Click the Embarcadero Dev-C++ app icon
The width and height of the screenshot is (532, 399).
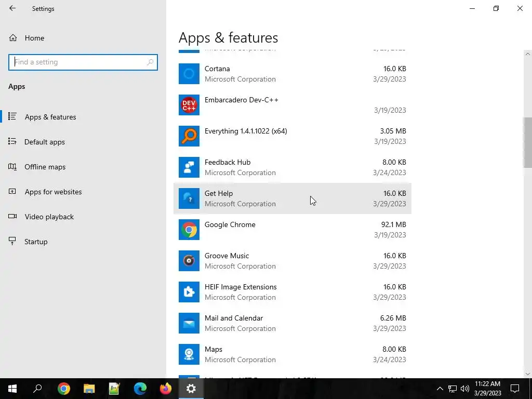pos(189,105)
